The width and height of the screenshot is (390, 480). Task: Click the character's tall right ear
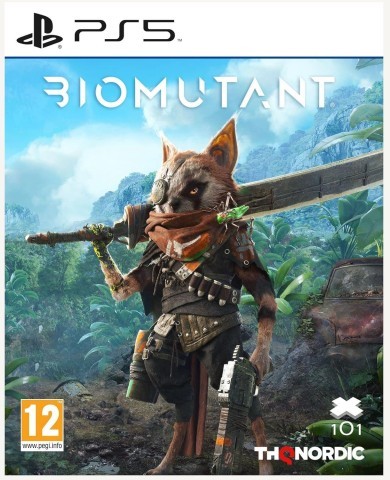(x=223, y=145)
